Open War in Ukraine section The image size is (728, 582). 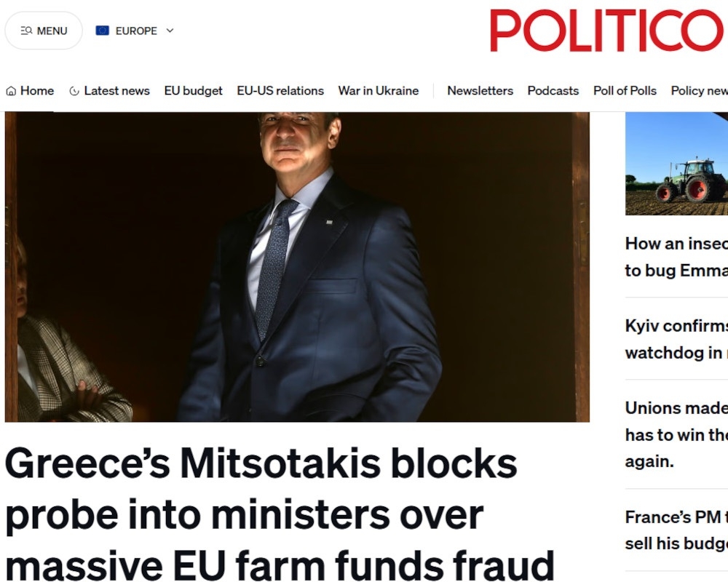tap(379, 91)
